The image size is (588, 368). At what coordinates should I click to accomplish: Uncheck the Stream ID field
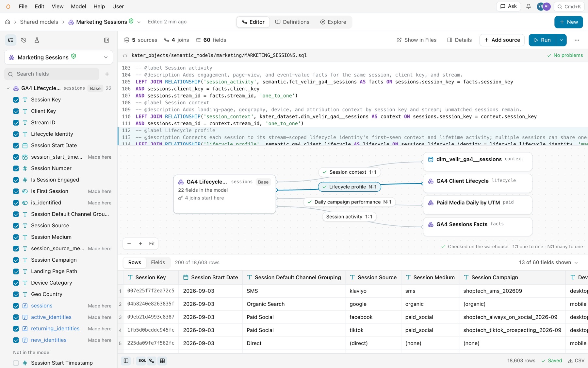pyautogui.click(x=16, y=123)
